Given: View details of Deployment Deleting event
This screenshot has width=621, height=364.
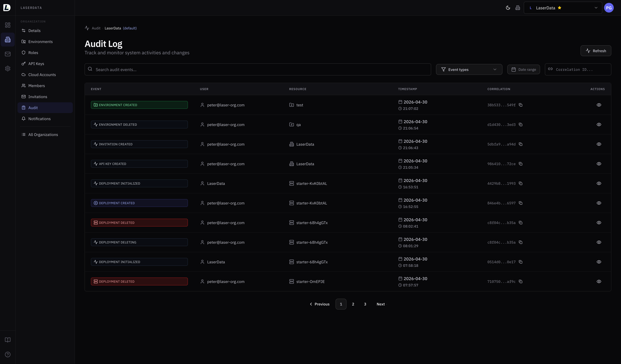Looking at the screenshot, I should (x=599, y=242).
